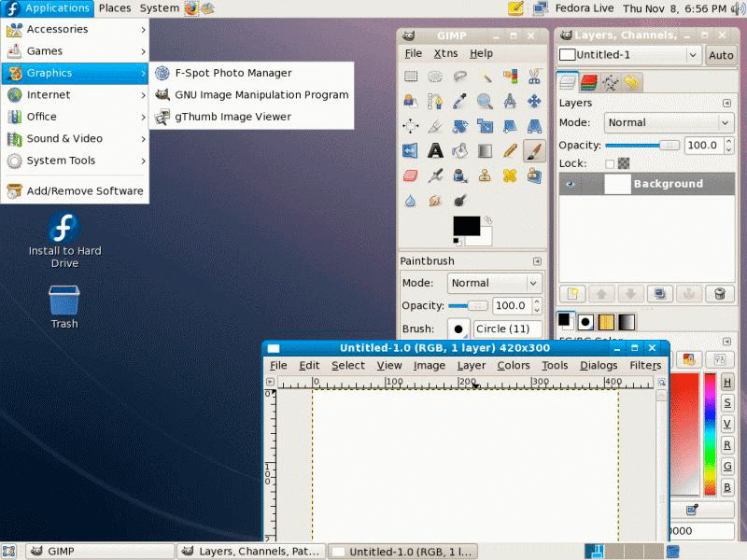Toggle visibility eye of Background layer
747x560 pixels.
tap(571, 184)
